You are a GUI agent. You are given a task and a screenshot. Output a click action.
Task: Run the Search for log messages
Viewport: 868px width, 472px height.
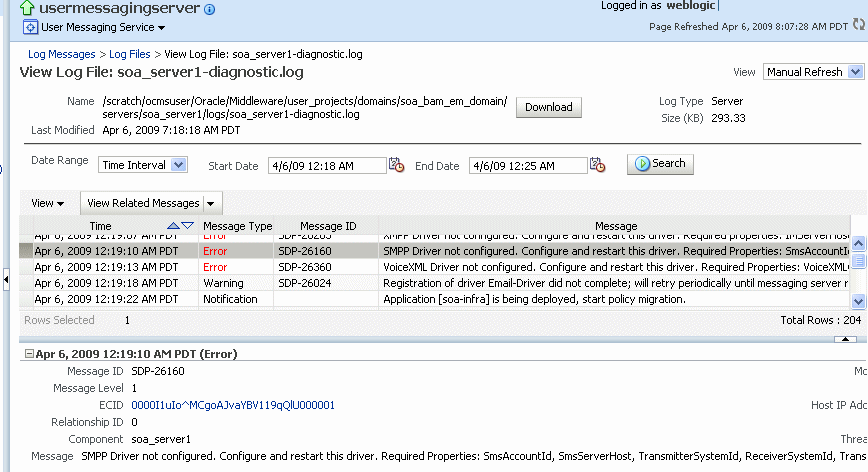(x=660, y=164)
